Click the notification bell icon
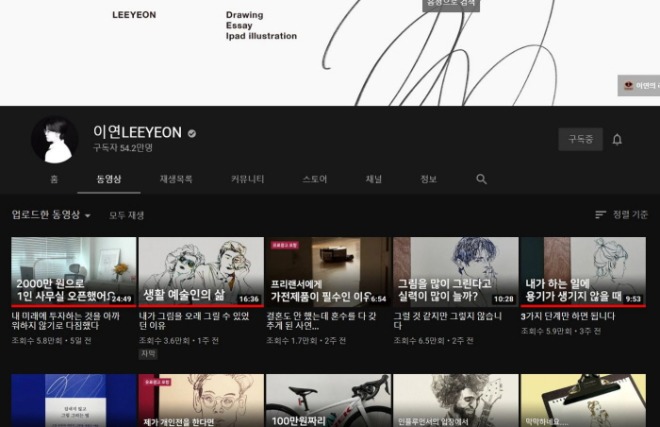The height and width of the screenshot is (427, 660). tap(617, 139)
